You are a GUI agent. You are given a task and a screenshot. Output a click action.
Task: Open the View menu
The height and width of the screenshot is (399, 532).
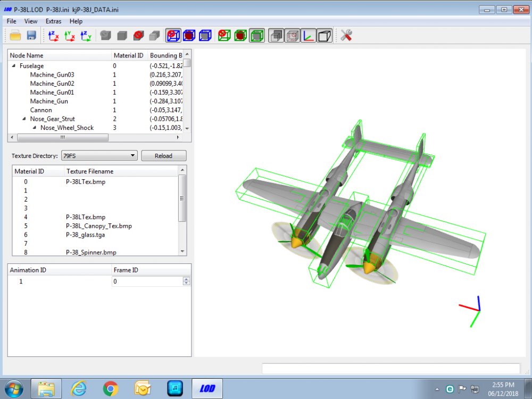click(x=31, y=21)
